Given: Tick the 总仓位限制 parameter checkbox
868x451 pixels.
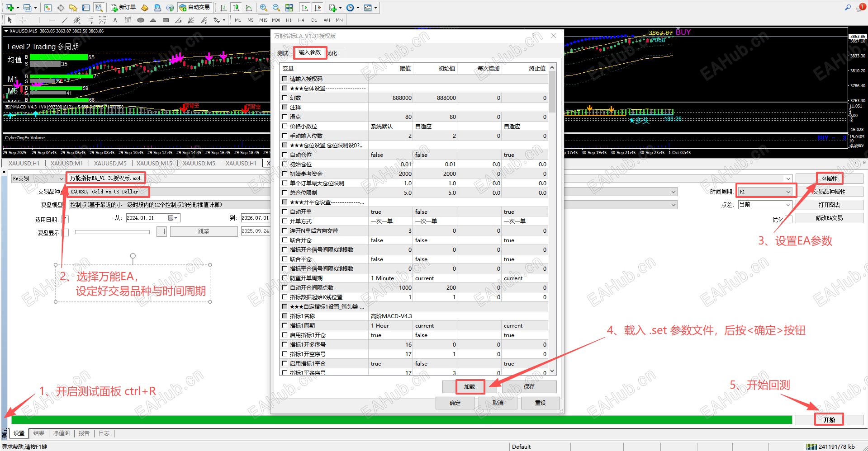Looking at the screenshot, I should [x=285, y=193].
